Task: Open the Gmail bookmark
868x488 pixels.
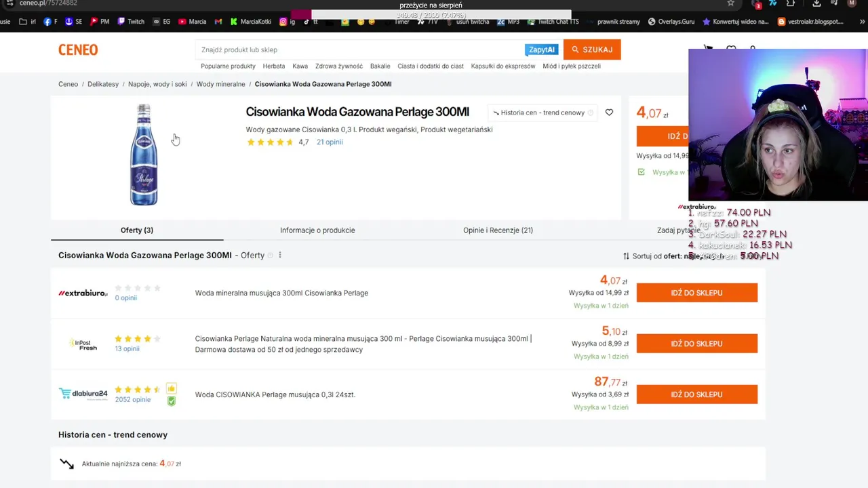Action: [x=218, y=22]
